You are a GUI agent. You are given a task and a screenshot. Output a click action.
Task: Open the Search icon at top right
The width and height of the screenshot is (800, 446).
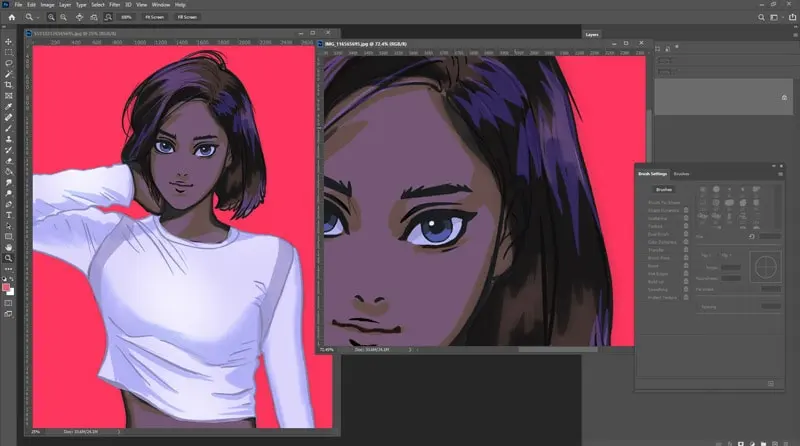tap(761, 17)
